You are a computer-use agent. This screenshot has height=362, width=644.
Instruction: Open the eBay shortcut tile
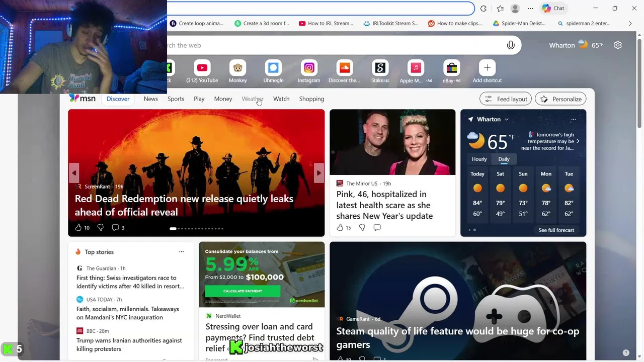click(451, 72)
